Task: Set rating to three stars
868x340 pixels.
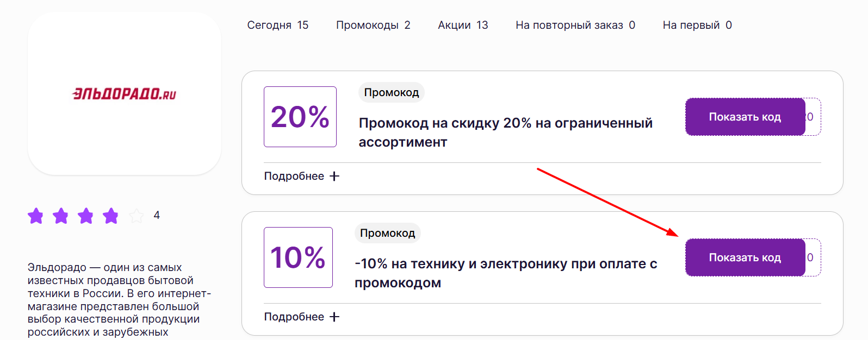Action: tap(86, 216)
